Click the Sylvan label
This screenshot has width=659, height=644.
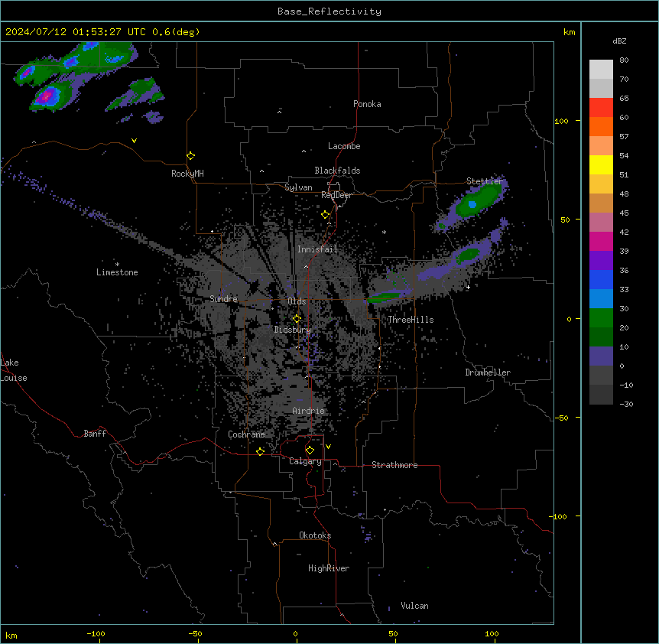click(298, 187)
